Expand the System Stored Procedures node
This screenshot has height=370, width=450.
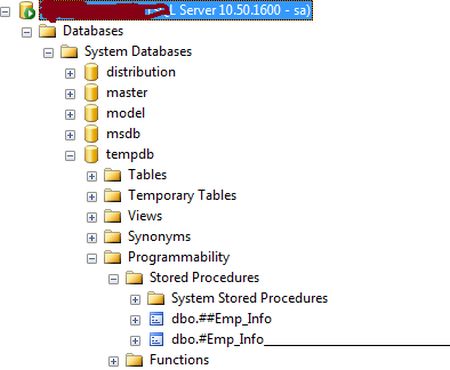point(135,300)
